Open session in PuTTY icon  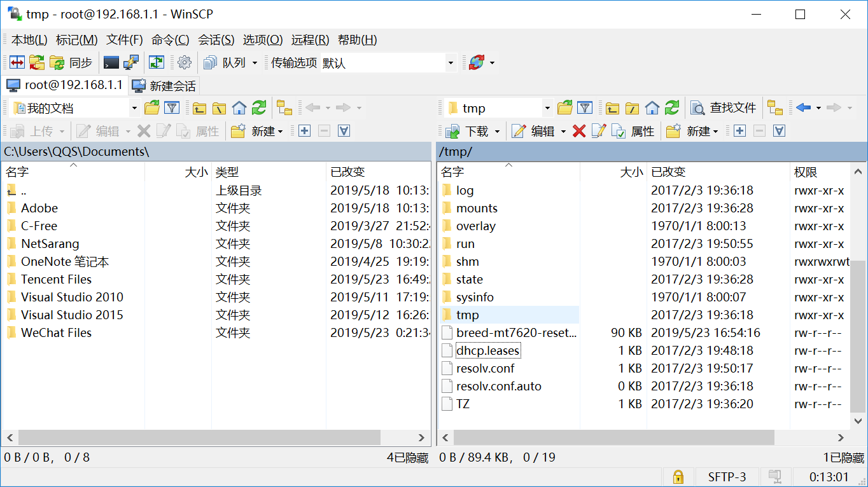(x=131, y=62)
